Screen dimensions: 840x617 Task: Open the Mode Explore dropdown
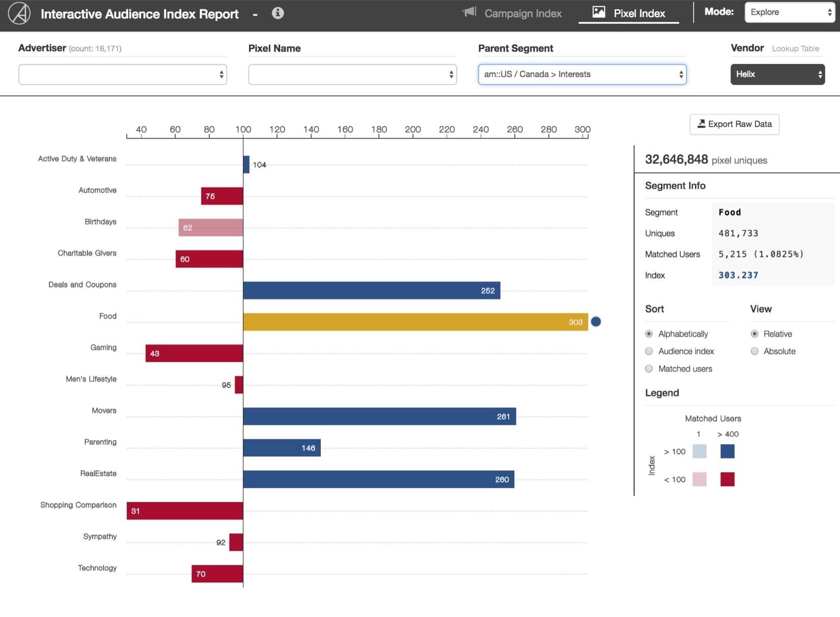point(789,12)
